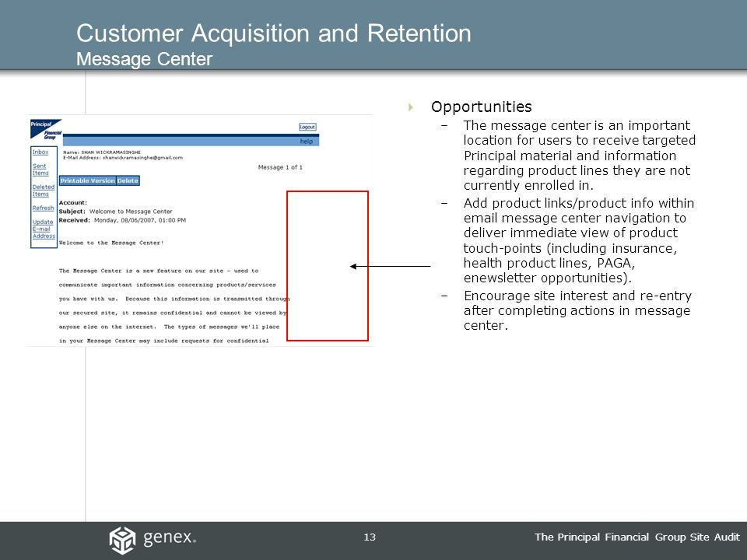Image resolution: width=747 pixels, height=560 pixels.
Task: Click the slide title 'Customer Acquisition and Retention'
Action: pyautogui.click(x=274, y=33)
